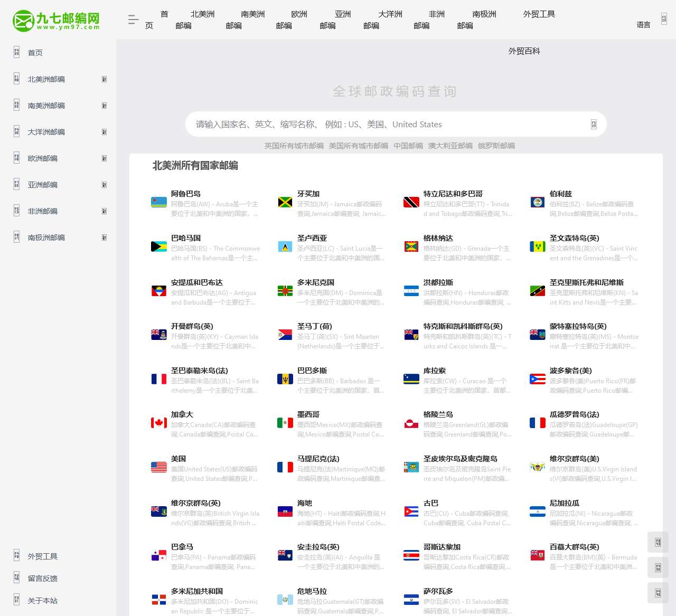Viewport: 676px width, 616px height.
Task: Click the Honduras flag icon for 洪都拉斯
Action: pyautogui.click(x=411, y=291)
